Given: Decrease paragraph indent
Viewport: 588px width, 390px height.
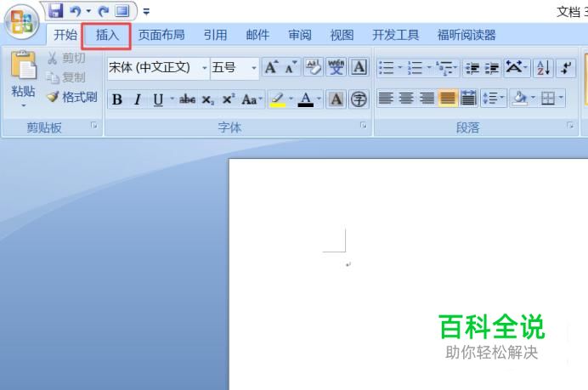Looking at the screenshot, I should point(472,68).
